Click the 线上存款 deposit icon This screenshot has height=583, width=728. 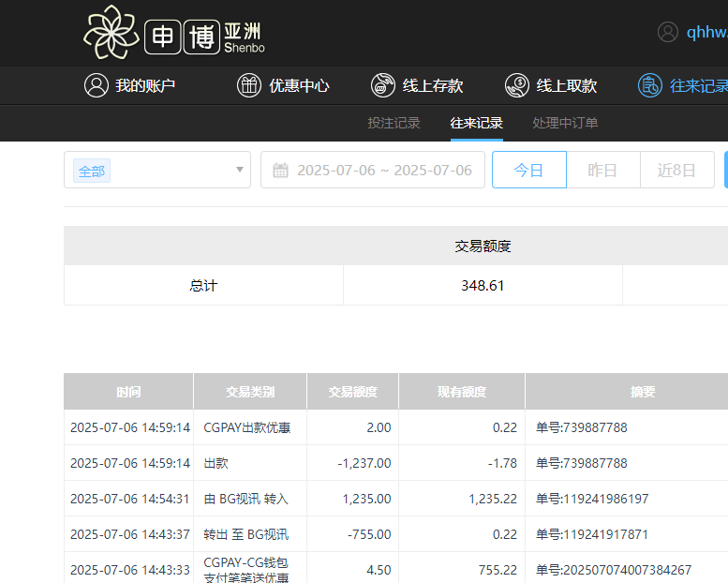point(382,85)
